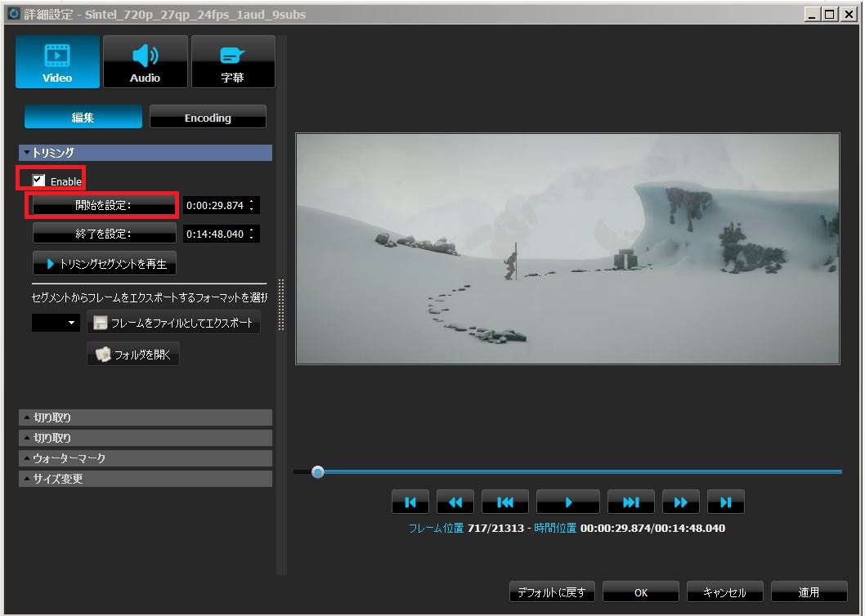Image resolution: width=865 pixels, height=616 pixels.
Task: Expand the second 切り取り section
Action: pyautogui.click(x=145, y=438)
